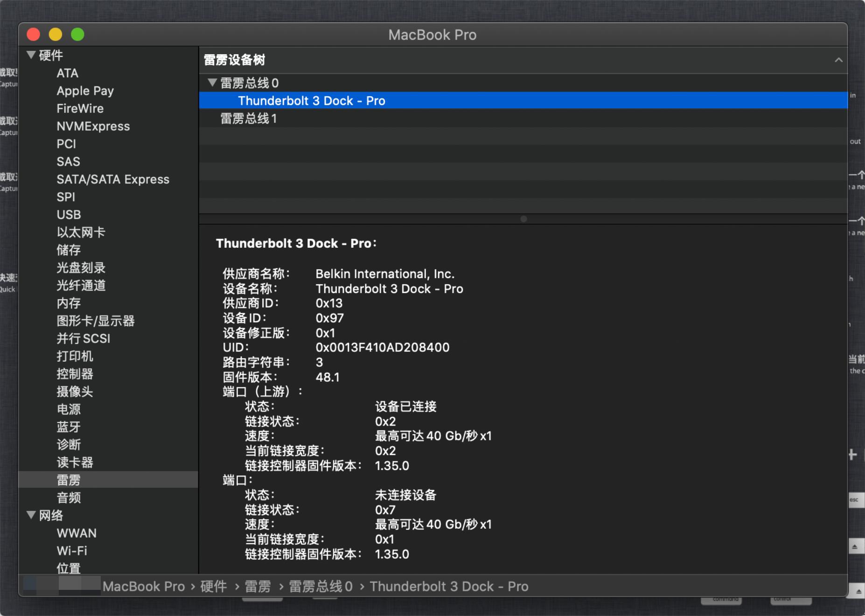The height and width of the screenshot is (616, 865).
Task: Select 读卡器 in the sidebar
Action: pyautogui.click(x=75, y=463)
